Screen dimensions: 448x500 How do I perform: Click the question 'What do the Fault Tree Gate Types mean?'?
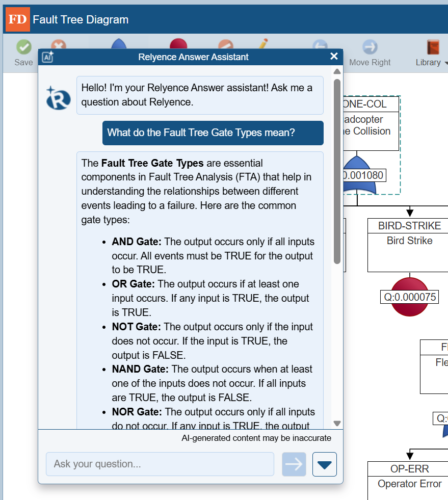tap(213, 133)
